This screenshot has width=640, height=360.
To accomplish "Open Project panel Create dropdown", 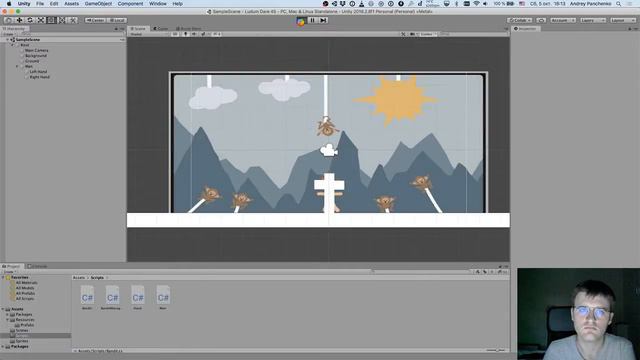I will 9,272.
